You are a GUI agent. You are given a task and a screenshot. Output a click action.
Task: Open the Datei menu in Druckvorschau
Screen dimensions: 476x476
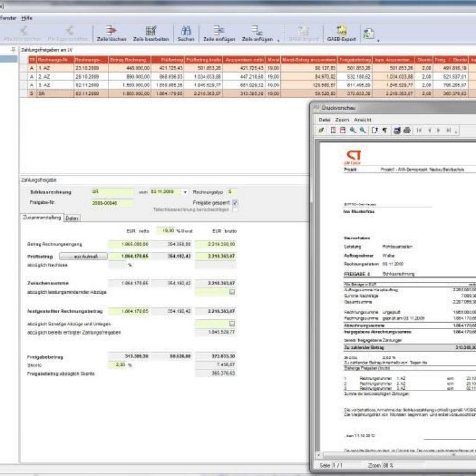[324, 120]
